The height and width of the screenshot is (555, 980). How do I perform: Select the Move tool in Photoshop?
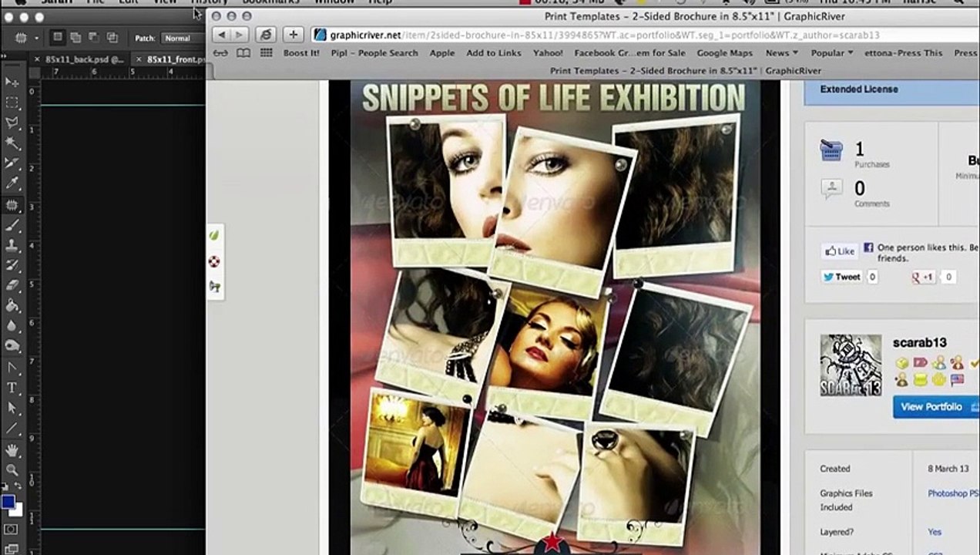tap(12, 82)
